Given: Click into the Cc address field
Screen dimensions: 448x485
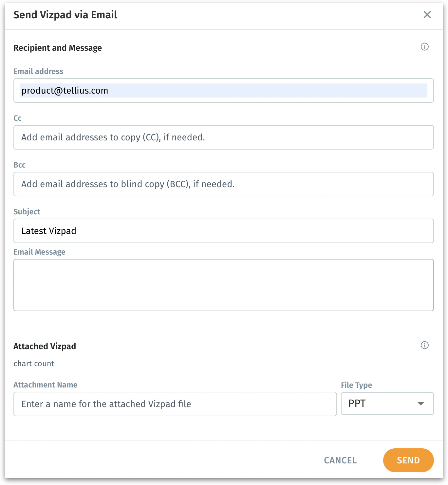Looking at the screenshot, I should point(223,137).
